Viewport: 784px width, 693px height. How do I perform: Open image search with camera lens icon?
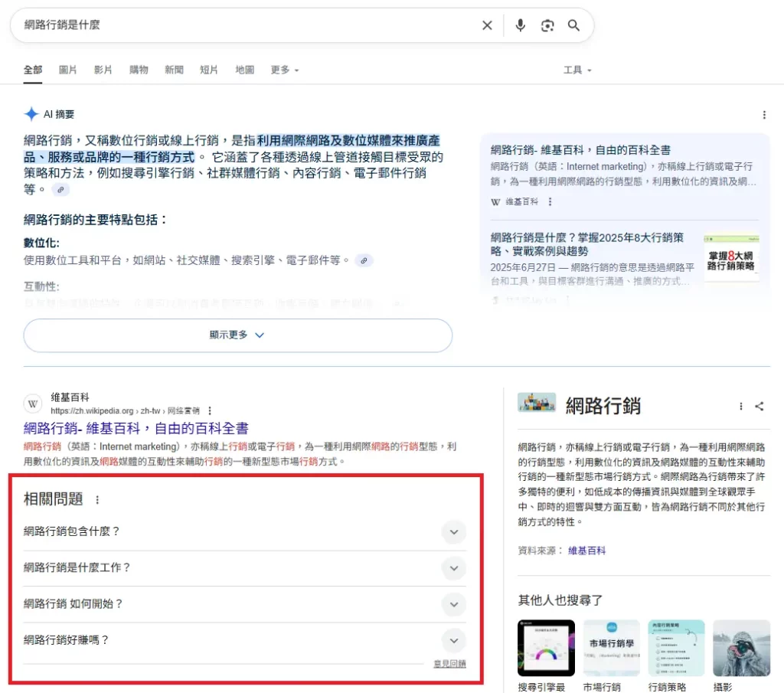[x=547, y=25]
